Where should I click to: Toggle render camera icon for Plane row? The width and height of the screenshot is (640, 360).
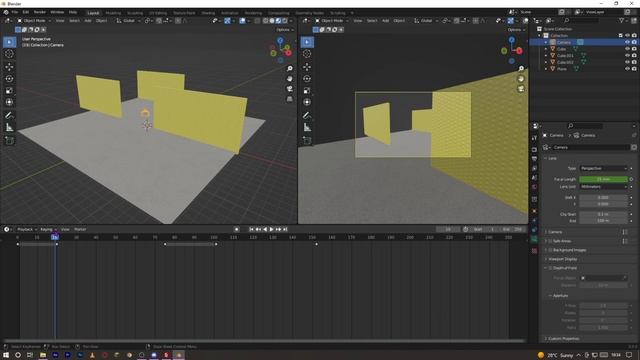coord(634,69)
